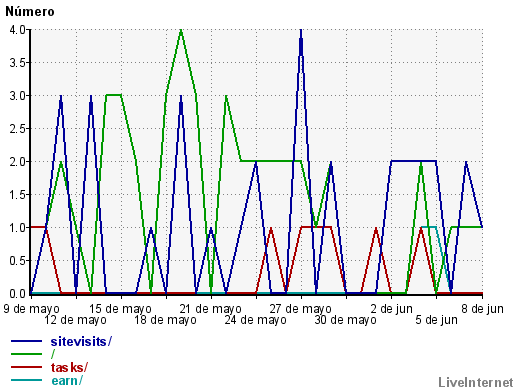
Task: Click the blue sitevisits legend line swatch
Action: (27, 341)
